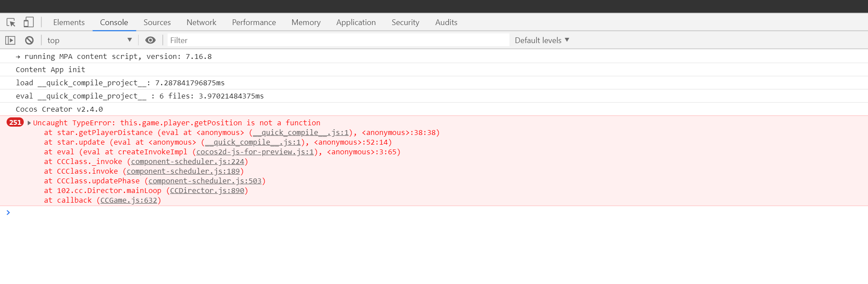Image resolution: width=868 pixels, height=284 pixels.
Task: Open the cocos2d-js-for-preview.js:1 link
Action: [x=255, y=152]
